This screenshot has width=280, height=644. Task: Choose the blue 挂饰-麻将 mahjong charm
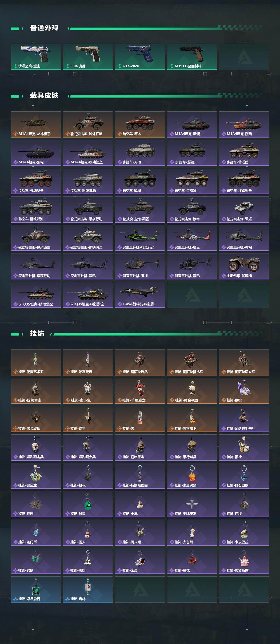(x=88, y=589)
